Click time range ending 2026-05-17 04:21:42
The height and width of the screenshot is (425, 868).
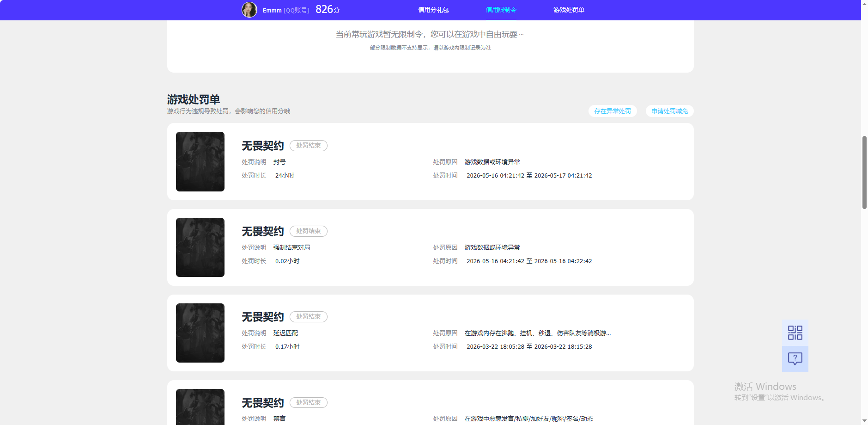point(529,176)
